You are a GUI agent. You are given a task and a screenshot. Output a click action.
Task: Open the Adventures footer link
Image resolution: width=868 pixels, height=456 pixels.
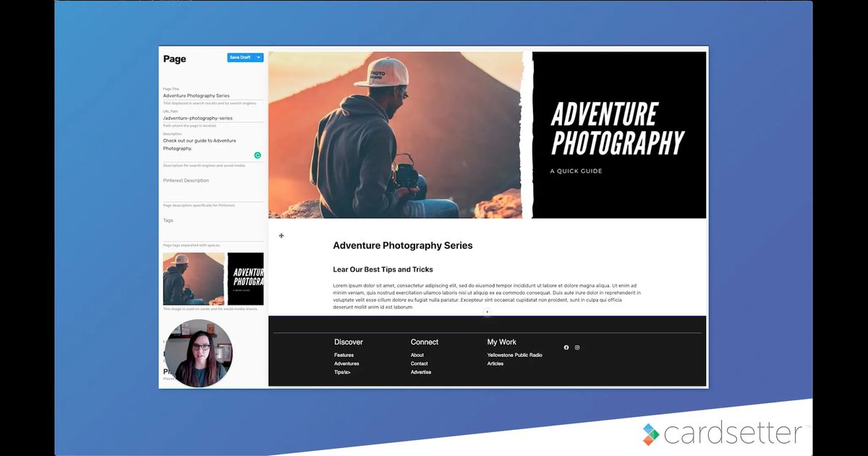pos(348,363)
